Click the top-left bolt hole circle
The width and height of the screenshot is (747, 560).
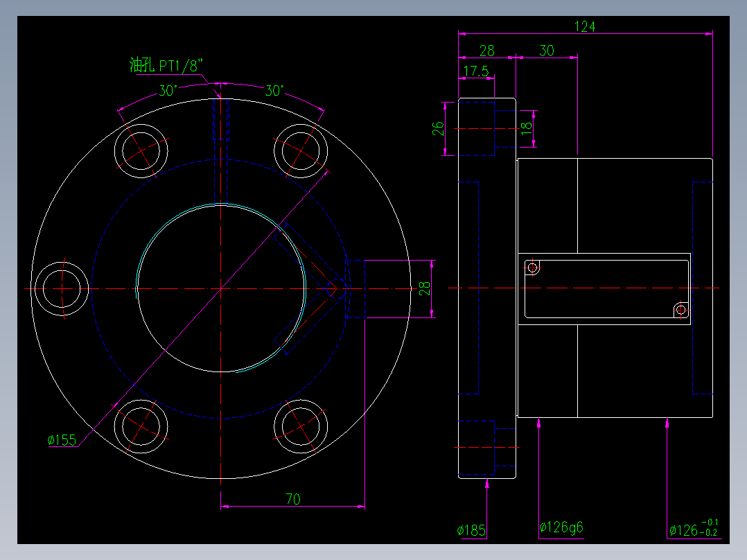[x=141, y=150]
